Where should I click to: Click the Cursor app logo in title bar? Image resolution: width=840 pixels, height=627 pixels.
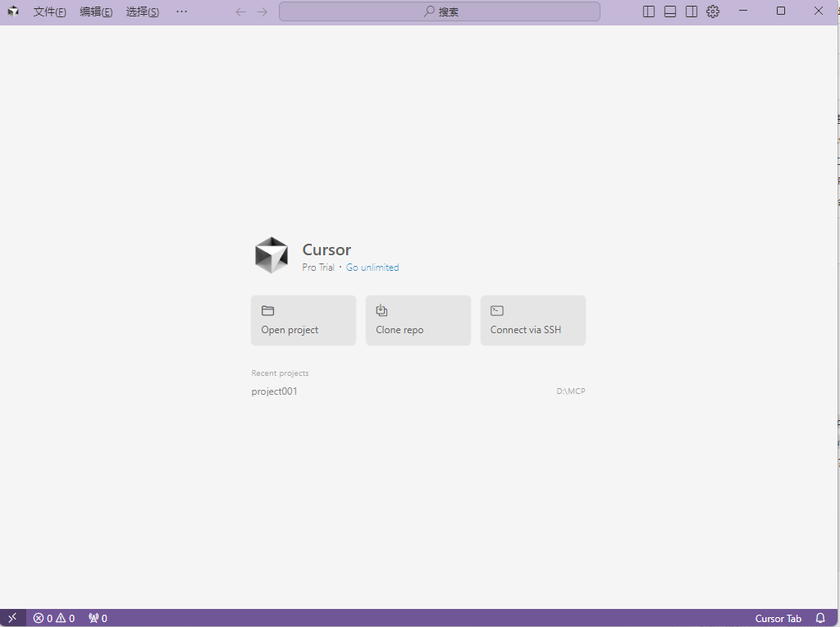click(x=13, y=11)
